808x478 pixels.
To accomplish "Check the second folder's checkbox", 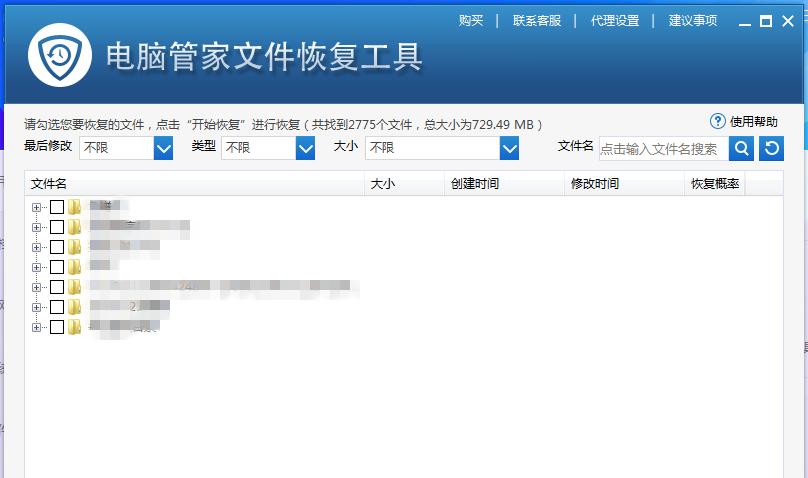I will 57,227.
